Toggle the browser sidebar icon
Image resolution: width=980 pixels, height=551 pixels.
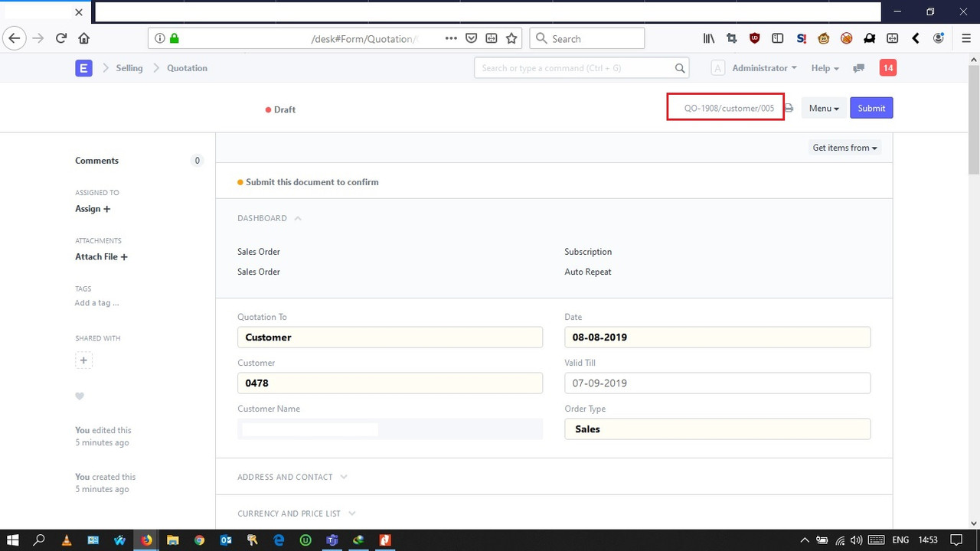pos(778,38)
